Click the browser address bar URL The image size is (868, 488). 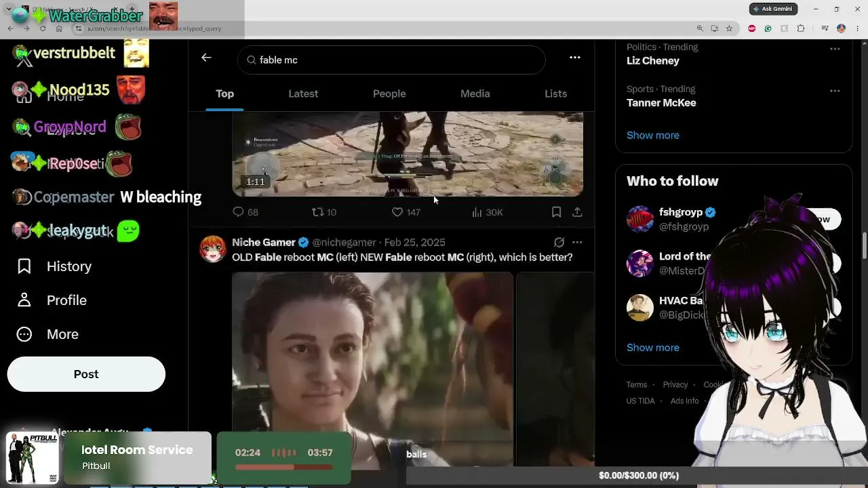tap(155, 28)
